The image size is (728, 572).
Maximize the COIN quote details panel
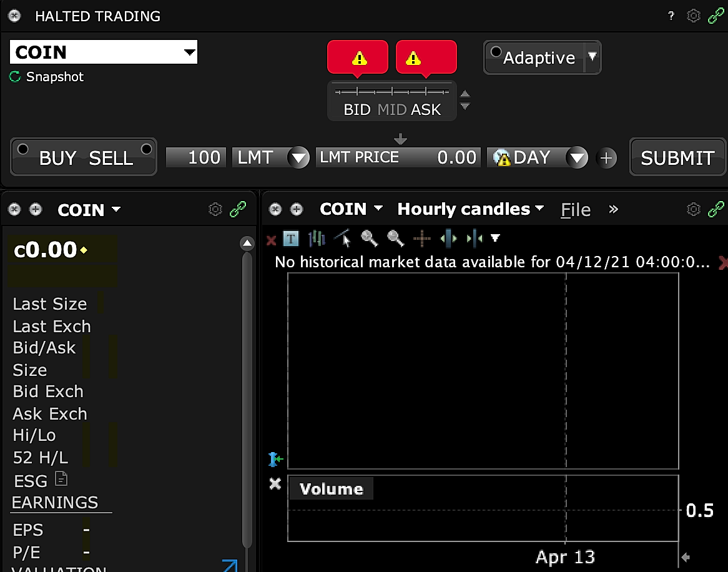pyautogui.click(x=36, y=209)
